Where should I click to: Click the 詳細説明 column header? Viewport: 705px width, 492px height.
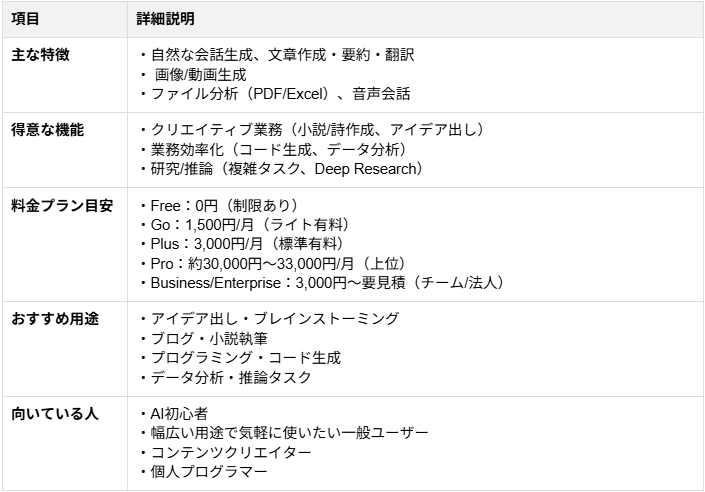point(166,19)
